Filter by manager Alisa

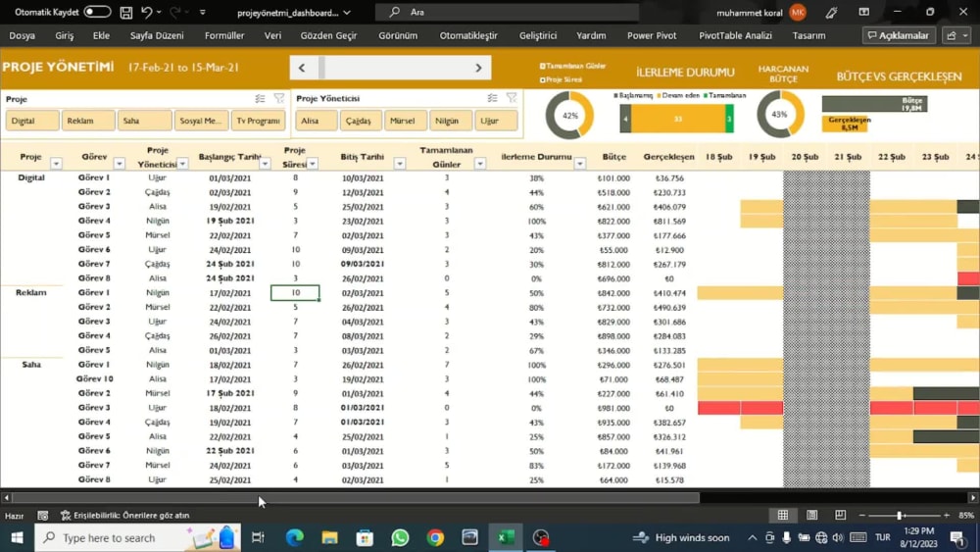[317, 121]
